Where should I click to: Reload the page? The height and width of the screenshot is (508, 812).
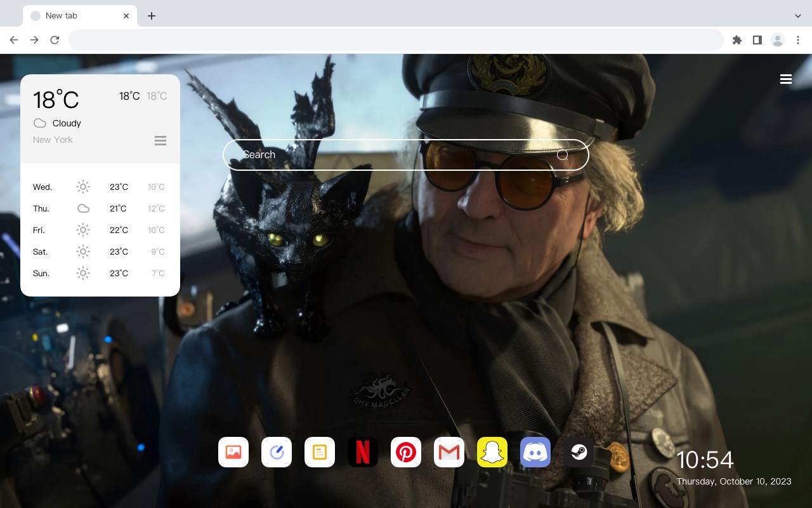[55, 40]
